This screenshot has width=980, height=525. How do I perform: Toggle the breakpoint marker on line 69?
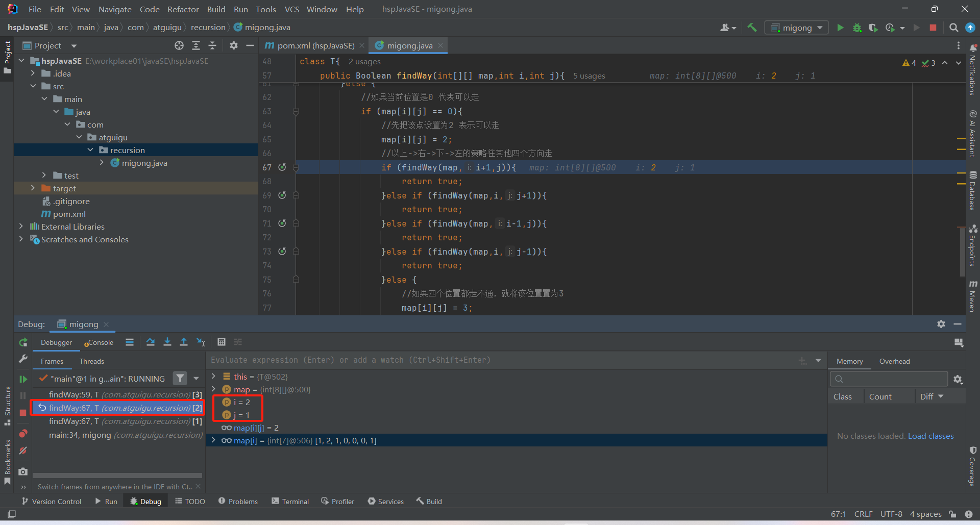(282, 195)
